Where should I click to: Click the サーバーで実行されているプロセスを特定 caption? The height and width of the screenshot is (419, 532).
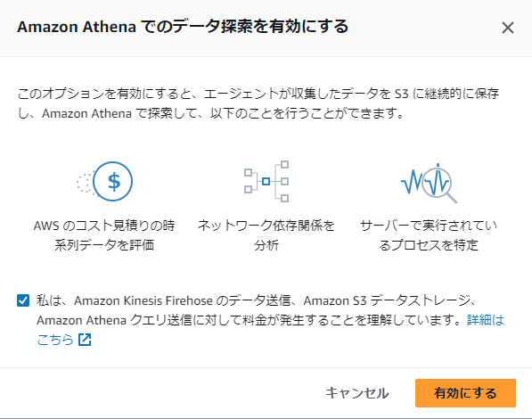(429, 235)
